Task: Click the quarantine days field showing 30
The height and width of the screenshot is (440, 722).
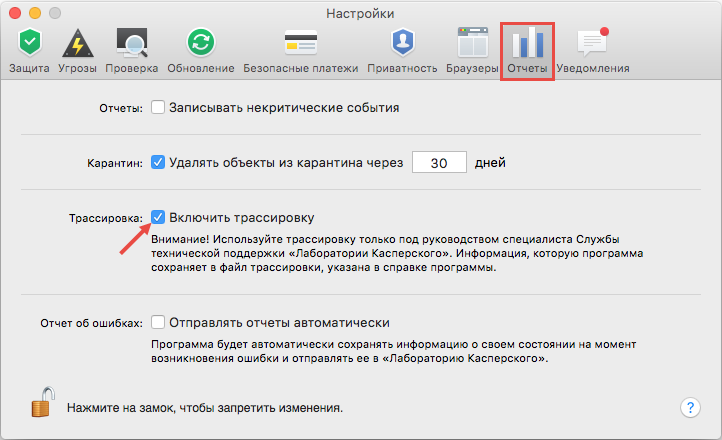Action: (439, 162)
